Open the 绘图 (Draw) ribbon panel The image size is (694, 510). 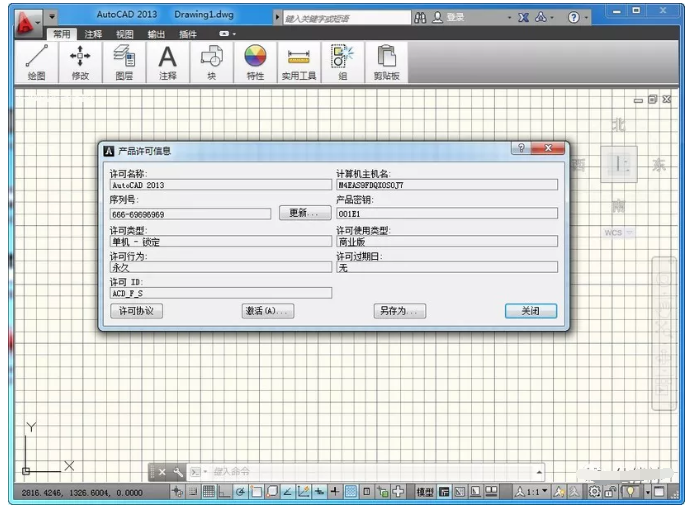point(36,62)
